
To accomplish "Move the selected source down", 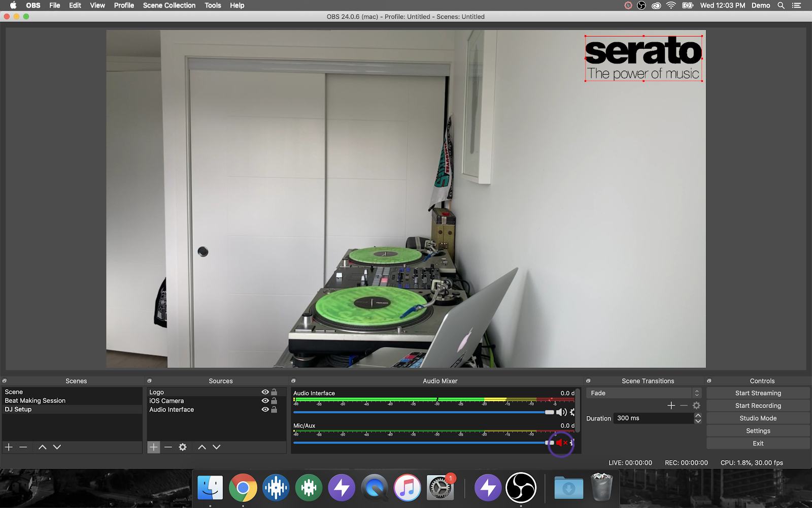I will pyautogui.click(x=217, y=447).
